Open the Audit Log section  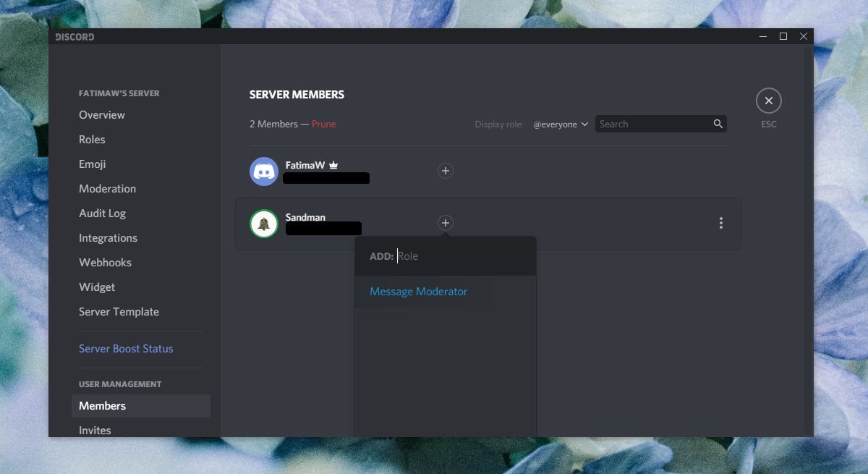[101, 213]
